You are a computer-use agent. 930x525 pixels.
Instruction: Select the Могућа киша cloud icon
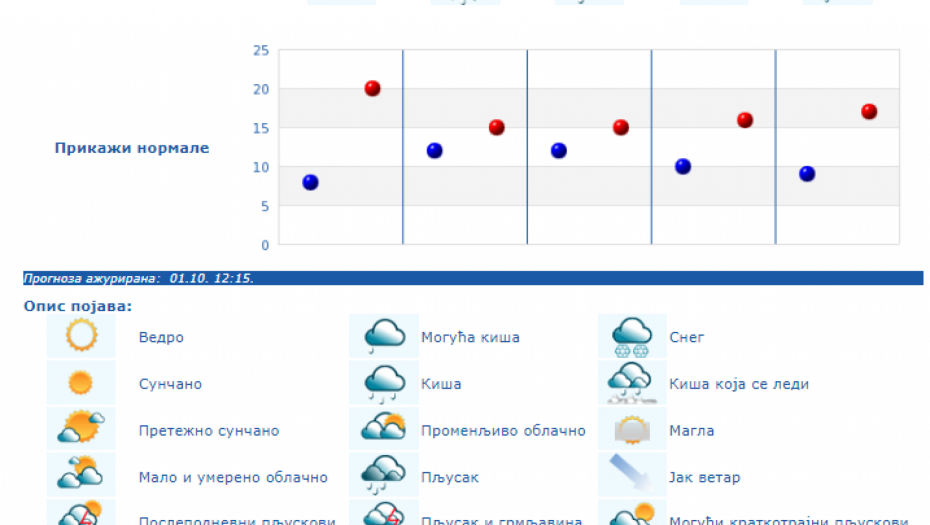(x=384, y=336)
